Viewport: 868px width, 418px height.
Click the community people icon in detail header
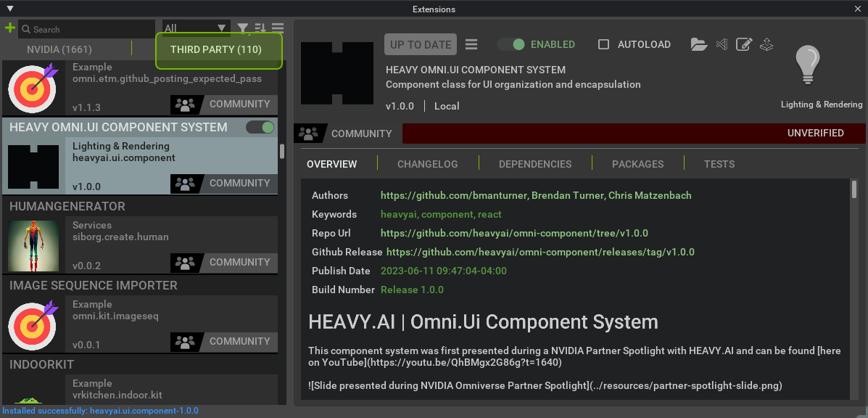pos(307,134)
